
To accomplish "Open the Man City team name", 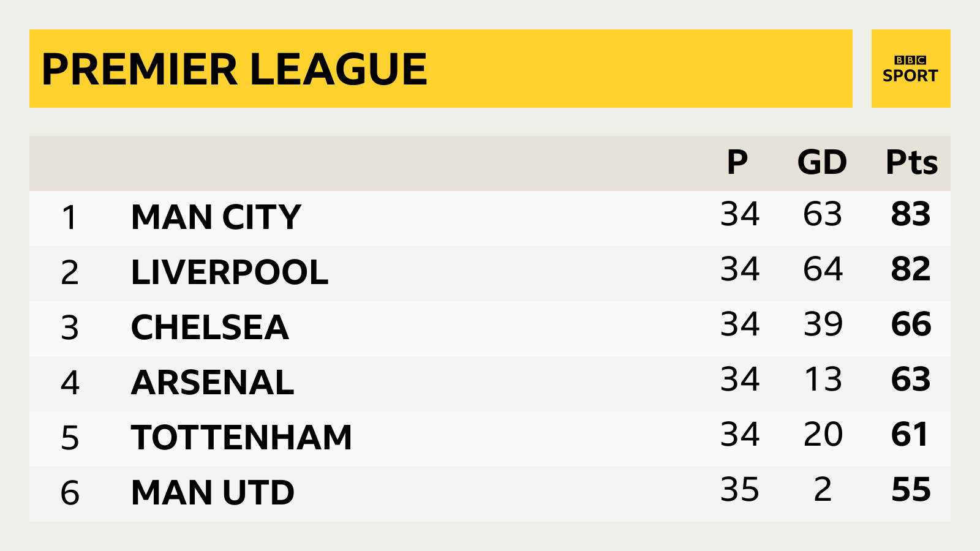I will 216,217.
